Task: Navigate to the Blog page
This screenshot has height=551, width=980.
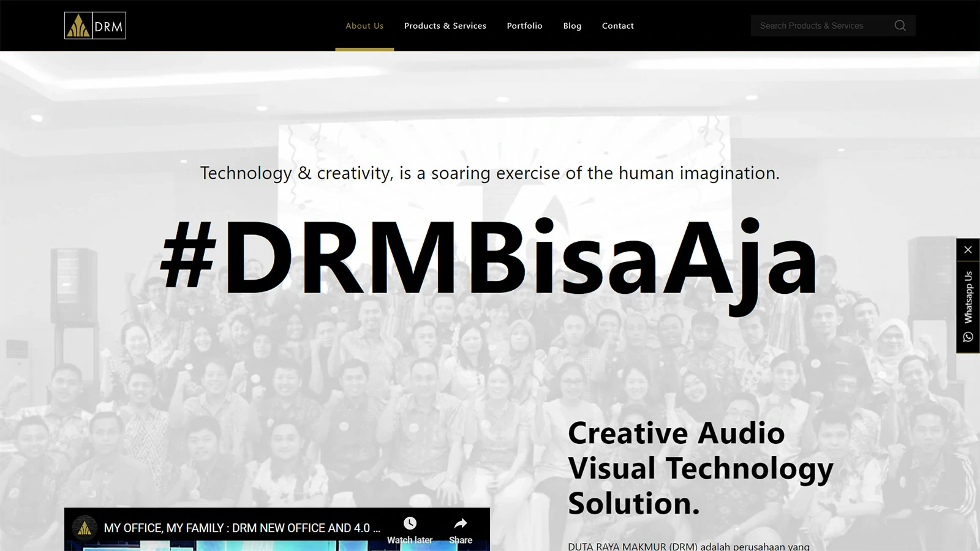Action: pos(572,26)
